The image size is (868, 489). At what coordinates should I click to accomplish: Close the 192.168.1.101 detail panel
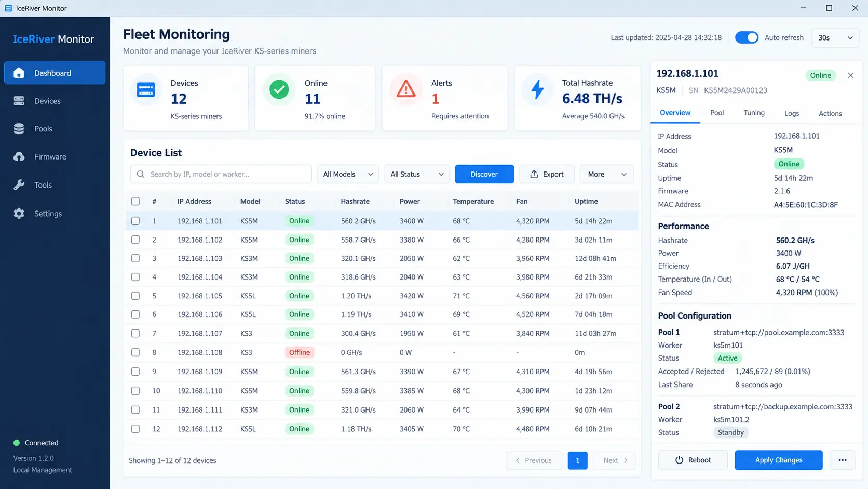tap(850, 75)
